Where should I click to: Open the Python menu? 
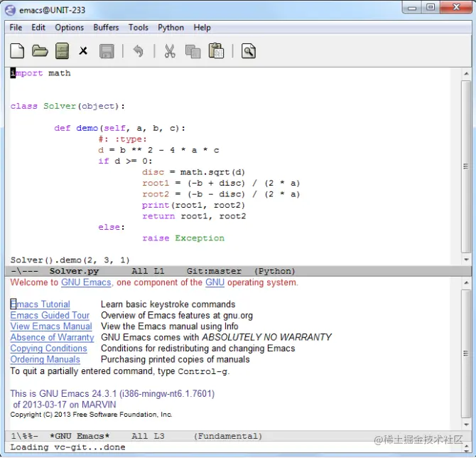click(x=171, y=28)
